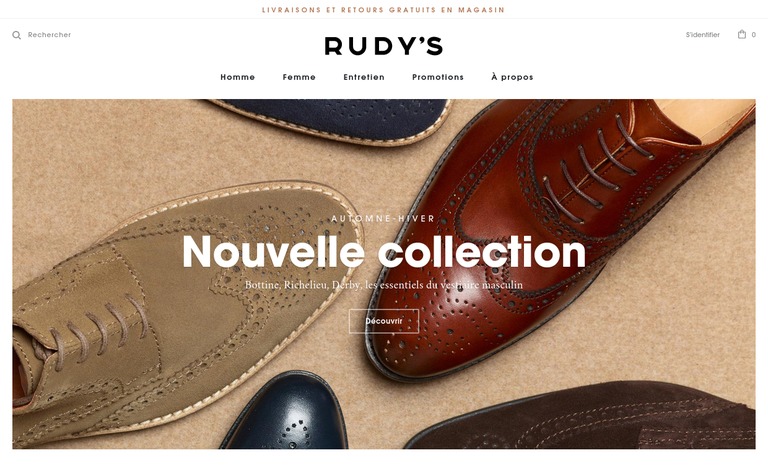
Task: Click the brown leather brogue shoe
Action: tap(553, 235)
